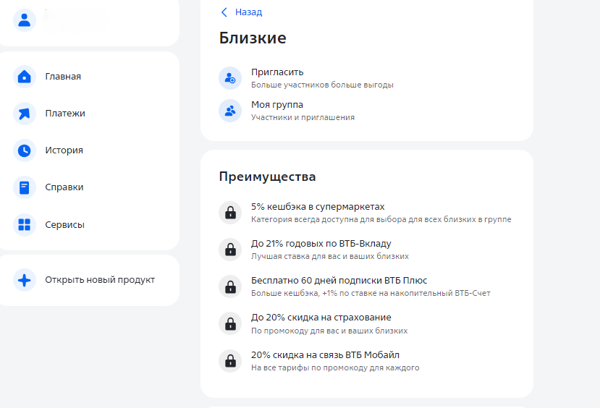Open the Сервисы grid icon
600x408 pixels.
pyautogui.click(x=25, y=225)
